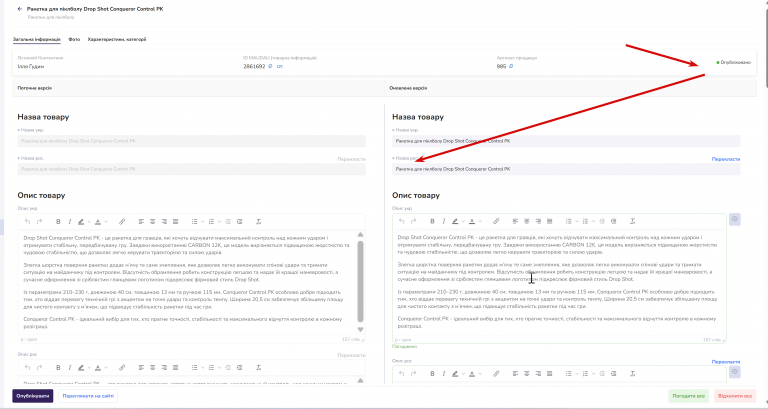Click the updated version Назва рос input field
The height and width of the screenshot is (409, 768).
click(x=566, y=169)
